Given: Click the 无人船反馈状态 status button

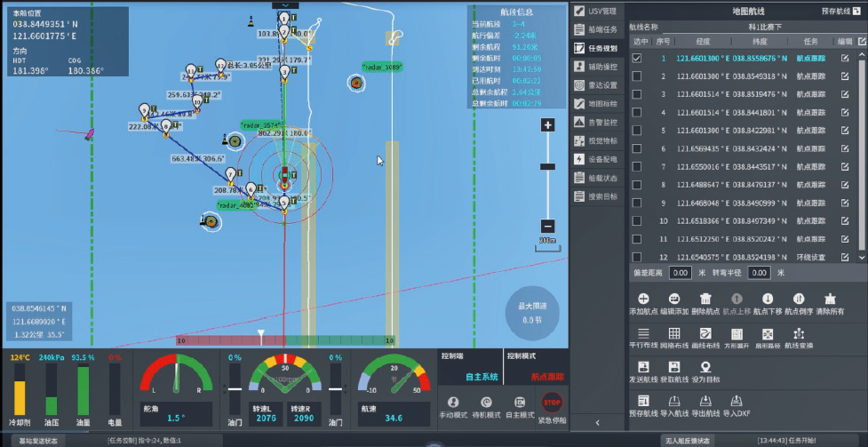Looking at the screenshot, I should coord(687,441).
